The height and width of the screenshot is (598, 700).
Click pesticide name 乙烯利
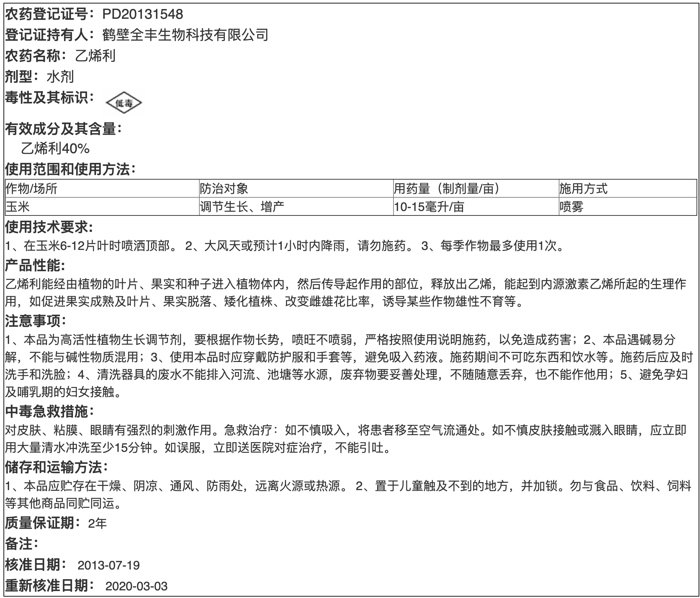click(x=95, y=56)
